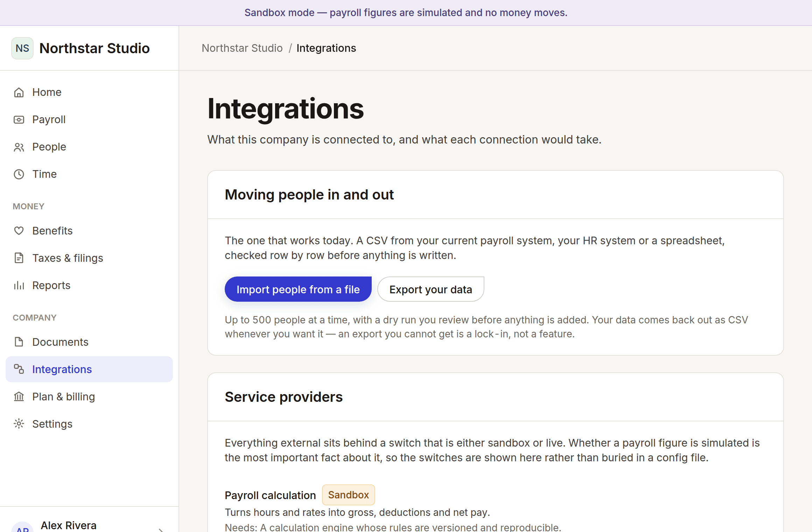Click the COMPANY section label
The height and width of the screenshot is (532, 812).
[35, 318]
